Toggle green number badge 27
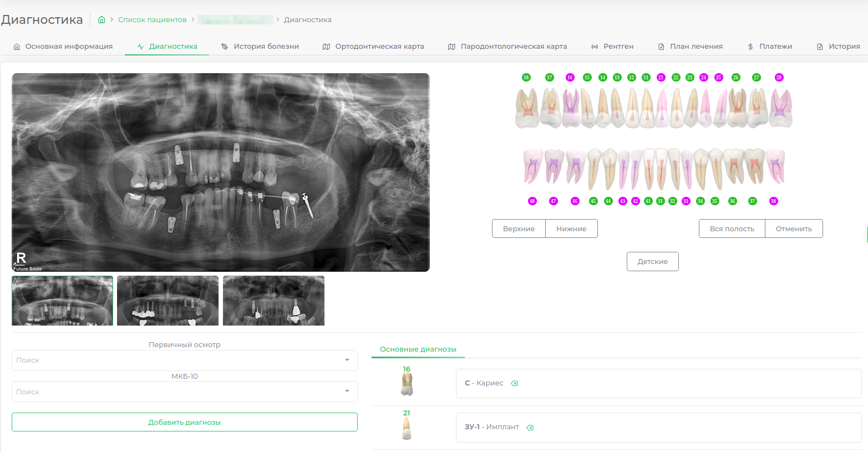The image size is (868, 452). coord(757,78)
